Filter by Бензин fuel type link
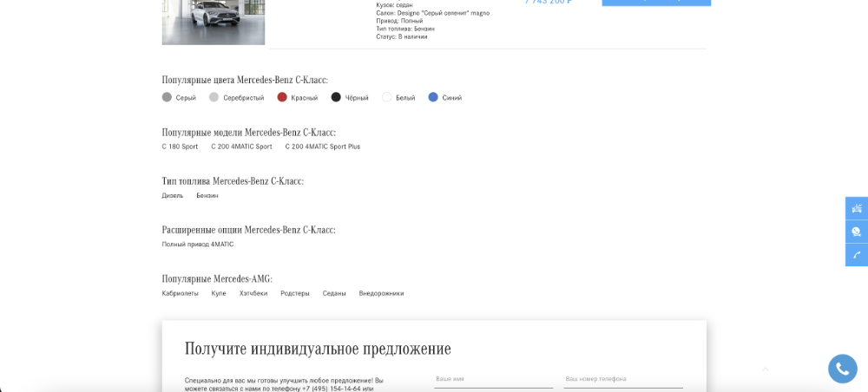The image size is (868, 392). click(207, 195)
